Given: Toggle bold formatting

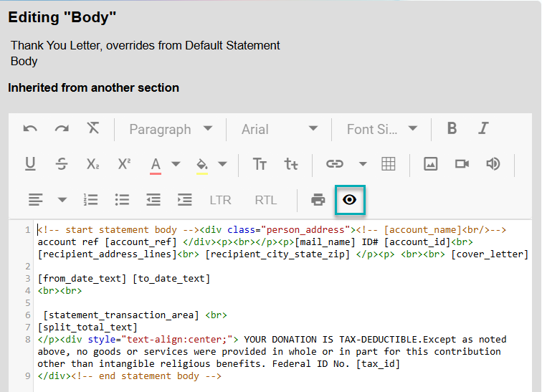Looking at the screenshot, I should coord(452,129).
